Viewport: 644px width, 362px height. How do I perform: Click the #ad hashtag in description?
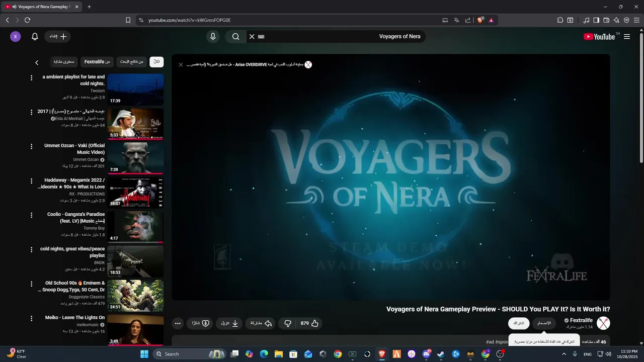tap(490, 342)
